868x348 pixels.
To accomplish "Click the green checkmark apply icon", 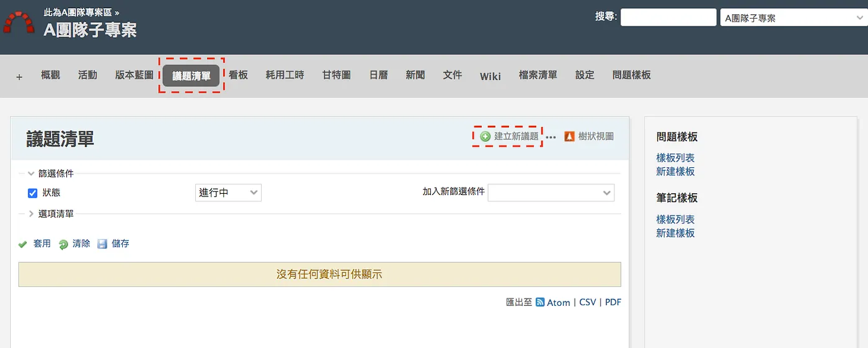I will 23,244.
